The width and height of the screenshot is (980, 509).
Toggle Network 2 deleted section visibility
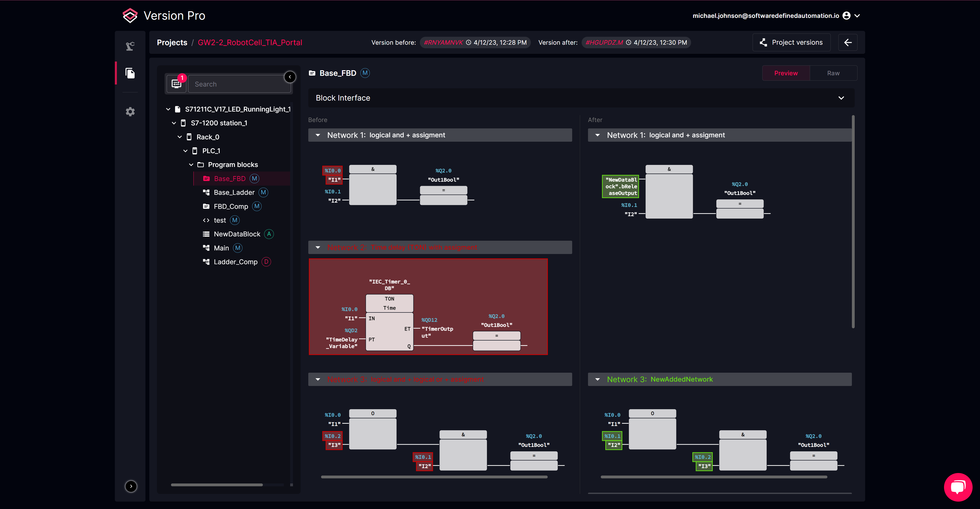317,248
